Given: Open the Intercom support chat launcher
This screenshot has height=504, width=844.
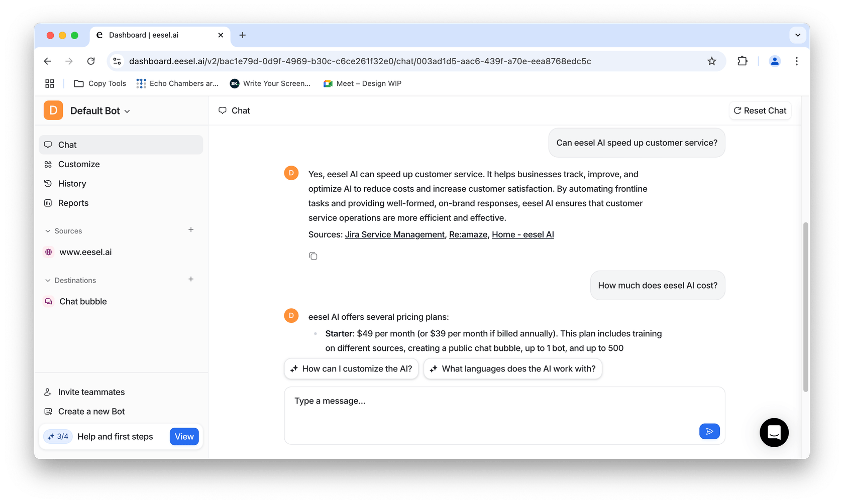Looking at the screenshot, I should 774,432.
